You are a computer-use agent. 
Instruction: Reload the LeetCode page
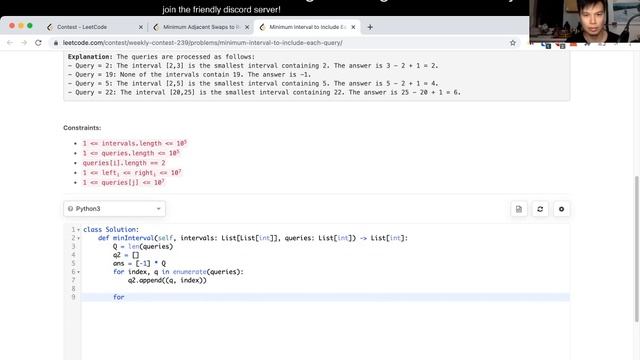[x=38, y=42]
